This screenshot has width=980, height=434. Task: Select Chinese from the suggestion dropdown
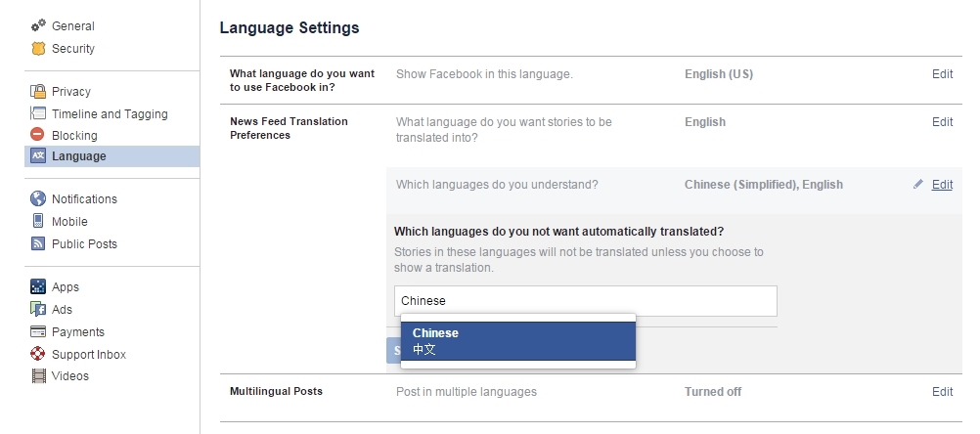click(517, 340)
